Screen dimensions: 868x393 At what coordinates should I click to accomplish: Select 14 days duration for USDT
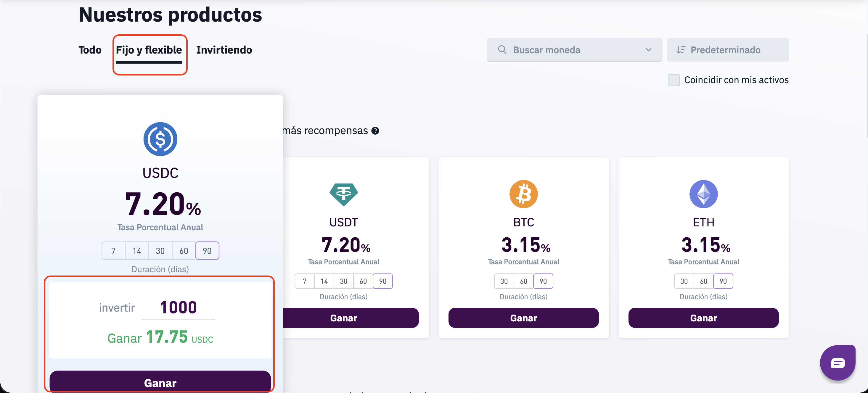coord(324,281)
